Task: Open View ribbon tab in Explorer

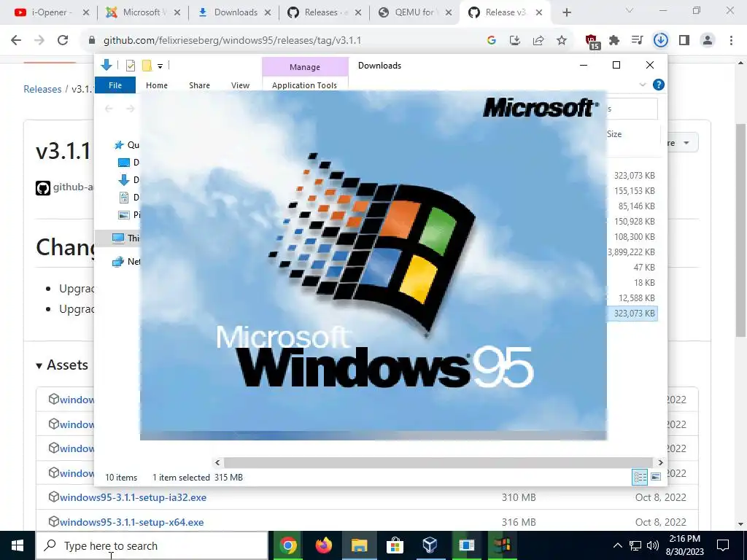Action: pyautogui.click(x=240, y=85)
